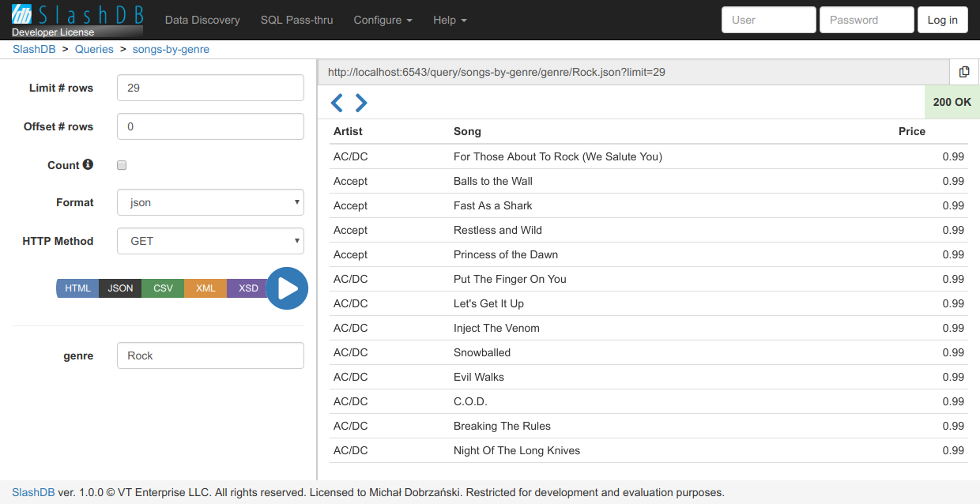This screenshot has width=980, height=504.
Task: Click the blue play/execute query button
Action: coord(286,288)
